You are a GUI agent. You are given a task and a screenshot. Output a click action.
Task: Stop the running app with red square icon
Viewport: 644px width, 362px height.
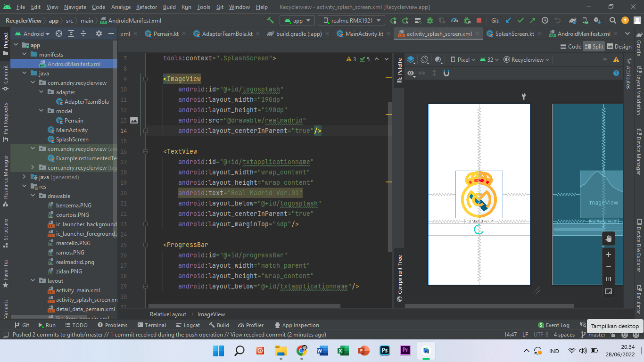pos(478,20)
